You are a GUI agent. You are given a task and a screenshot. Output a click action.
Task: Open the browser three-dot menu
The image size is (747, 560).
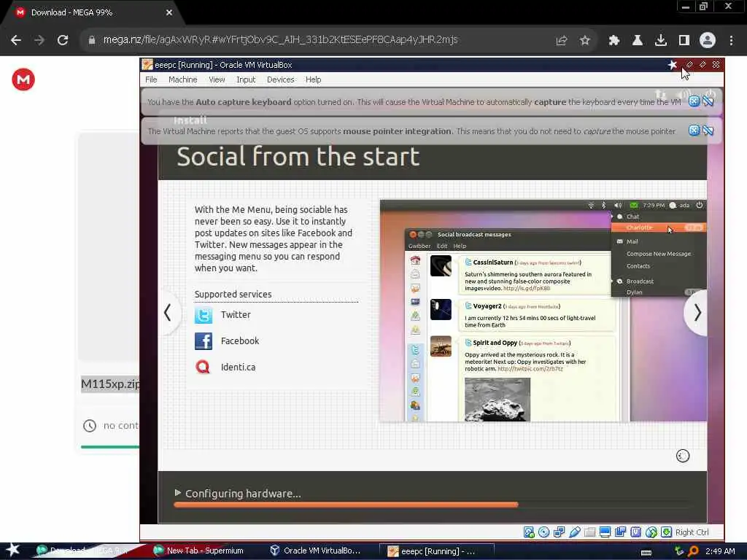click(x=731, y=41)
